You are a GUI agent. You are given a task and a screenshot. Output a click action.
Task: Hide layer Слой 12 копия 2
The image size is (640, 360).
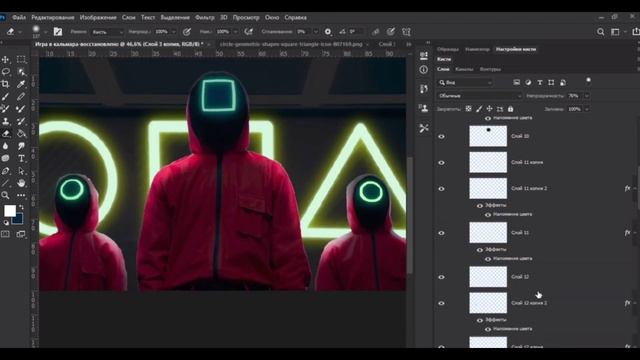(x=441, y=303)
